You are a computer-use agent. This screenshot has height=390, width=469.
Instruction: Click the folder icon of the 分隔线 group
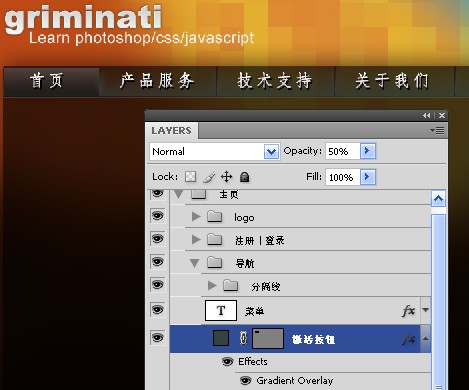tap(231, 285)
